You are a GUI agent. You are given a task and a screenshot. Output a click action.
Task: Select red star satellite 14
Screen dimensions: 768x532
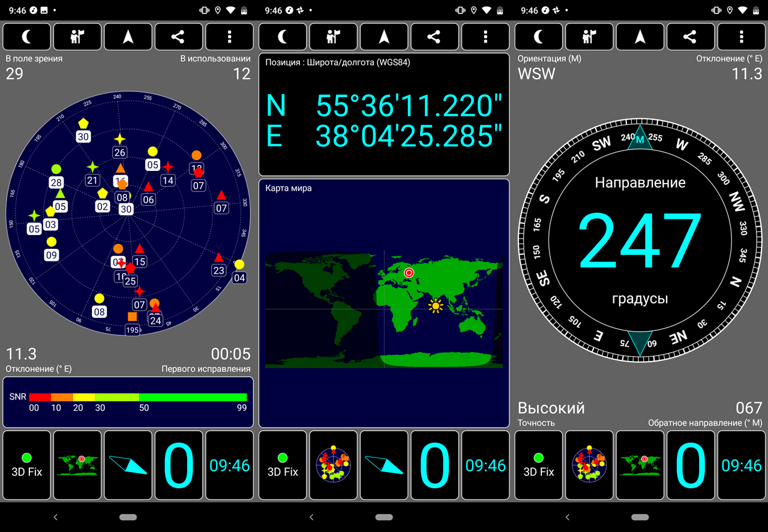[x=168, y=167]
